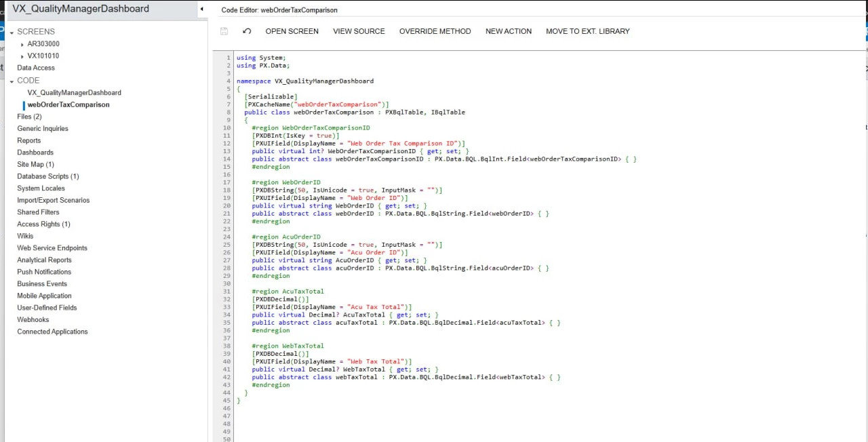This screenshot has height=442, width=868.
Task: Open the Push Notifications section
Action: 43,271
